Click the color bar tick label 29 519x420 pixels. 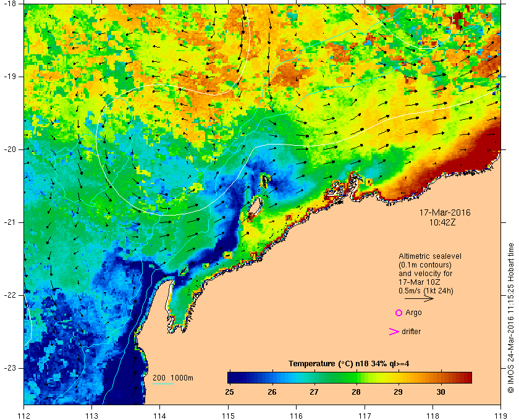tap(398, 392)
